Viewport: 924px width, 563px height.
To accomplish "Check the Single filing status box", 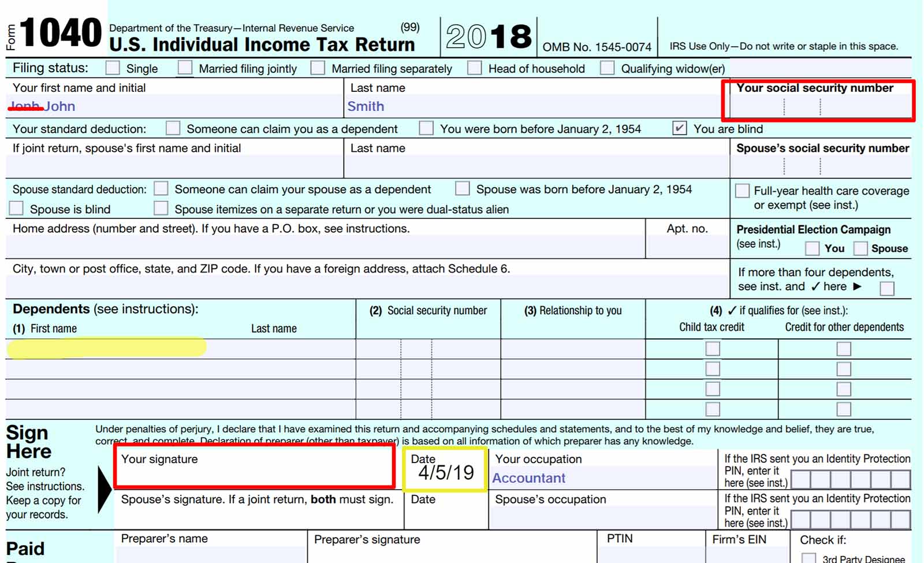I will click(113, 68).
